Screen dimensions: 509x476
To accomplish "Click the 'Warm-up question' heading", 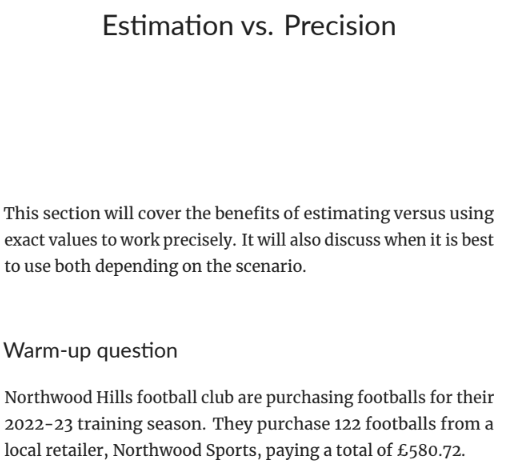I will tap(90, 351).
